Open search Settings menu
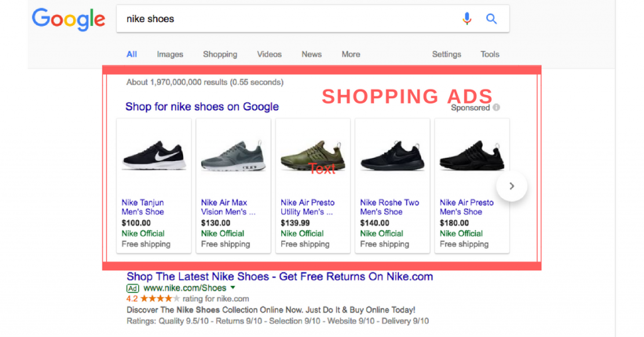The image size is (644, 337). coord(447,54)
